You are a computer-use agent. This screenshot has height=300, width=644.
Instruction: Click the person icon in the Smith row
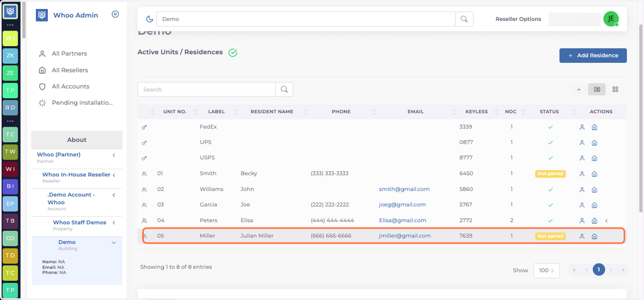tap(582, 174)
